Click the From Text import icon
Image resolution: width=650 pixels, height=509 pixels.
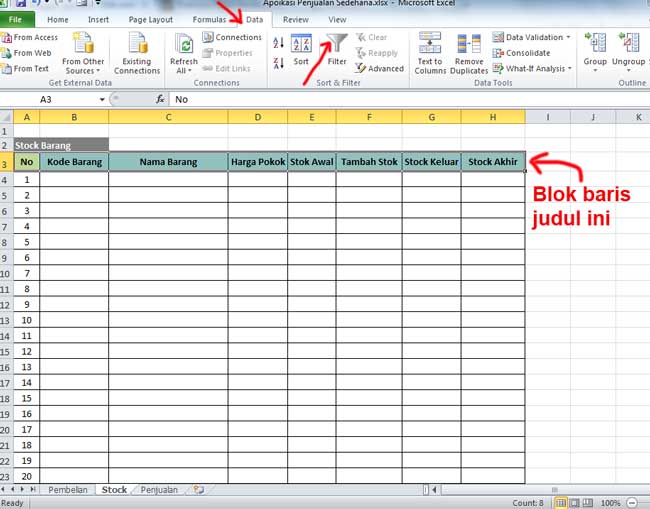coord(6,68)
